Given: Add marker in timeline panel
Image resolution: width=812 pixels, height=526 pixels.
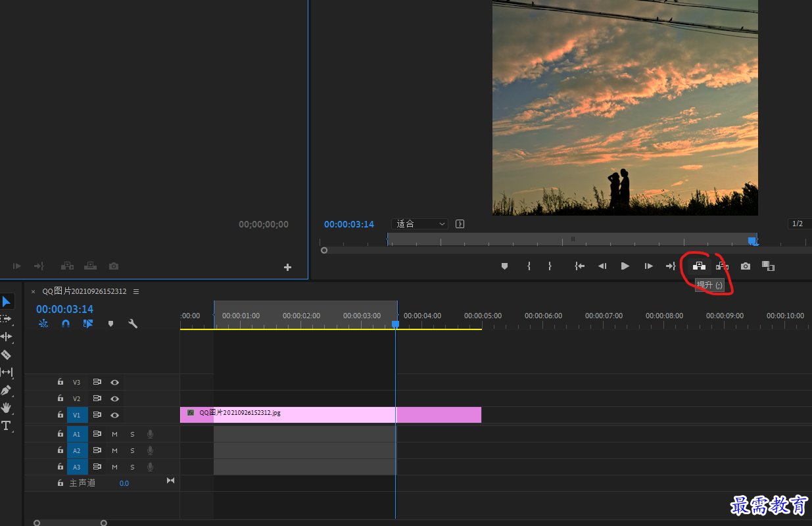Looking at the screenshot, I should [110, 323].
